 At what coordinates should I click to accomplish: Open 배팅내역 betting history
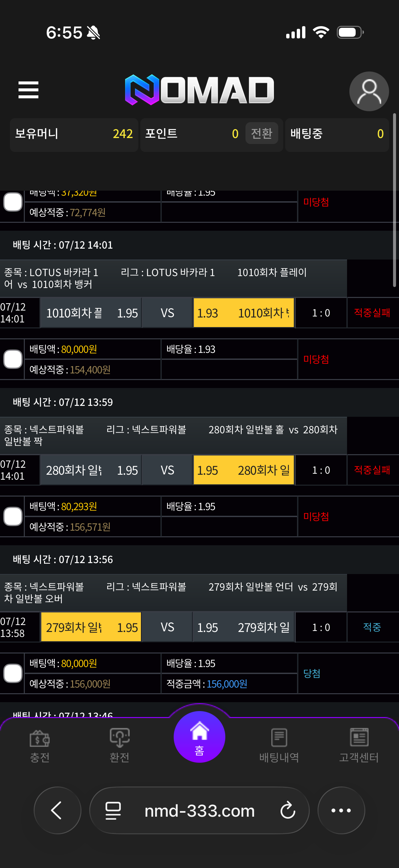(279, 746)
